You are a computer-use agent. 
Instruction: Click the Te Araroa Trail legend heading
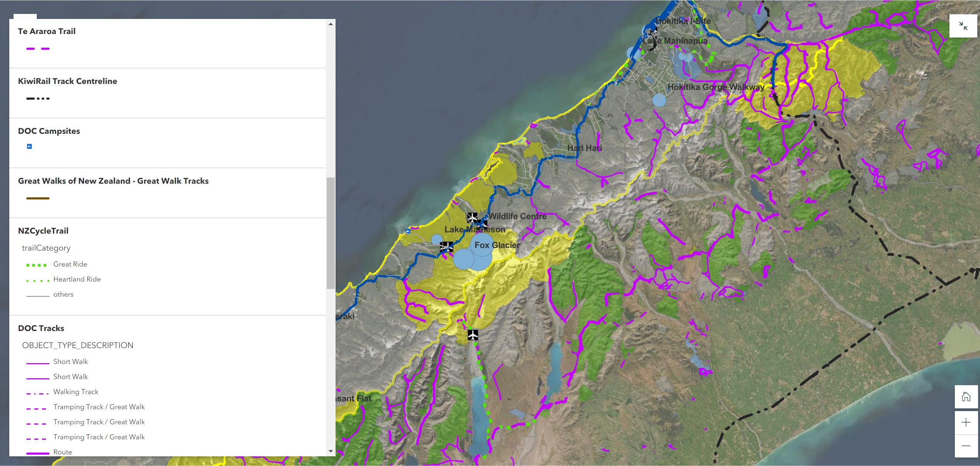tap(47, 31)
